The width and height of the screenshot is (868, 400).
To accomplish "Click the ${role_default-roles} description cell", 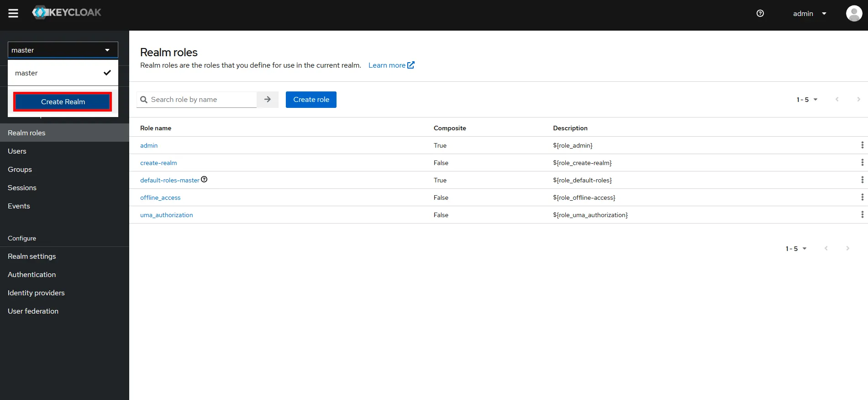I will click(x=582, y=180).
